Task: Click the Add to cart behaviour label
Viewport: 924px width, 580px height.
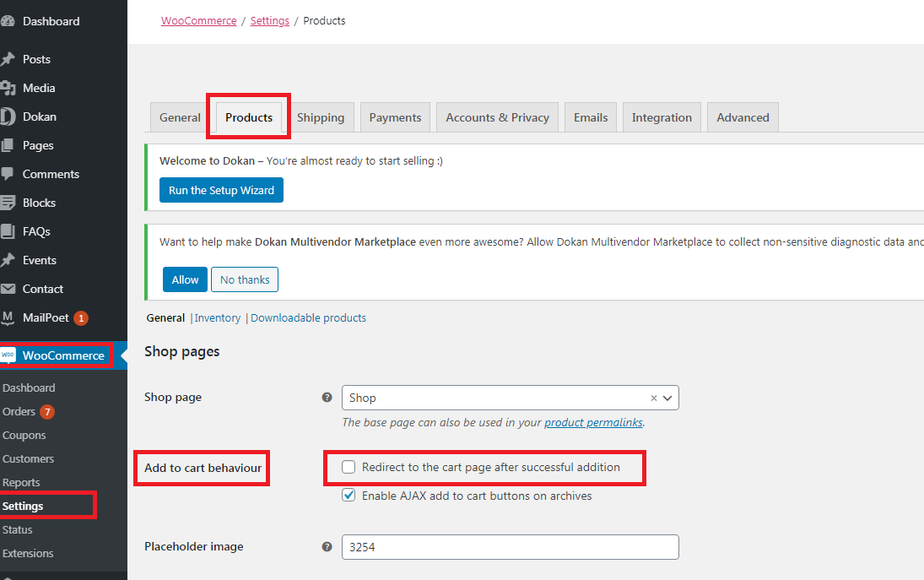Action: point(203,468)
